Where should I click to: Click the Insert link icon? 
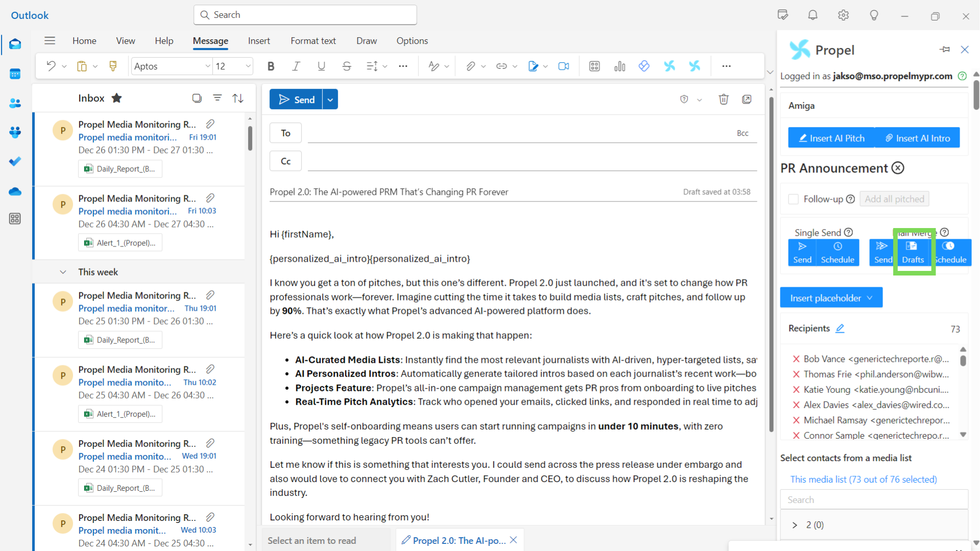pyautogui.click(x=502, y=66)
